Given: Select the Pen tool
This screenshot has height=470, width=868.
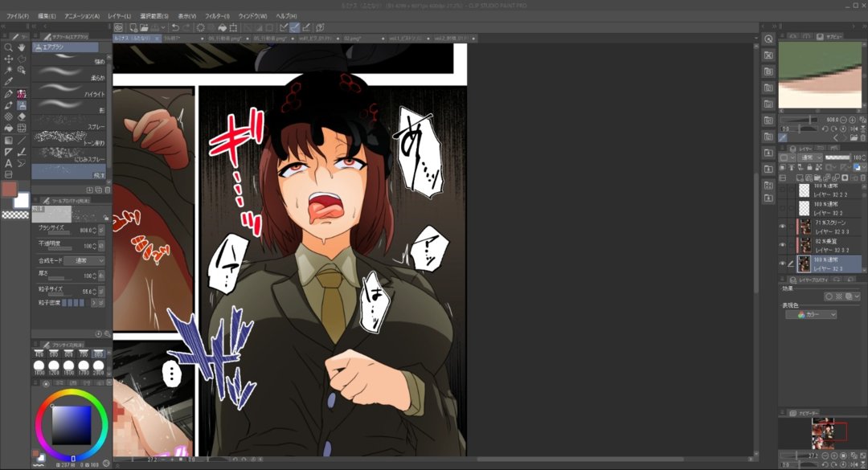Looking at the screenshot, I should [x=8, y=94].
